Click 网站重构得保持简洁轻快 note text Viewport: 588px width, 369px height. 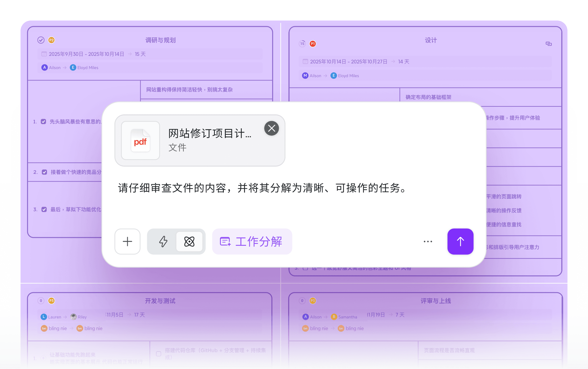189,90
